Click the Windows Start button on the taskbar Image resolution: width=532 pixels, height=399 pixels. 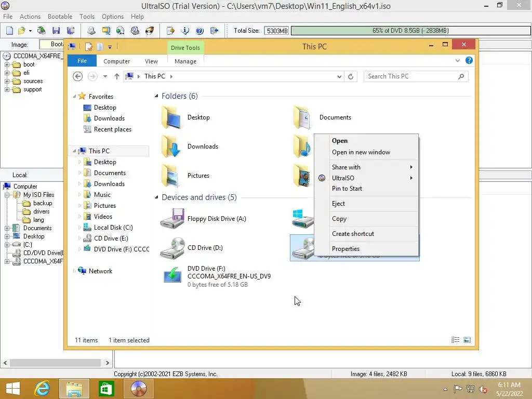[x=13, y=389]
